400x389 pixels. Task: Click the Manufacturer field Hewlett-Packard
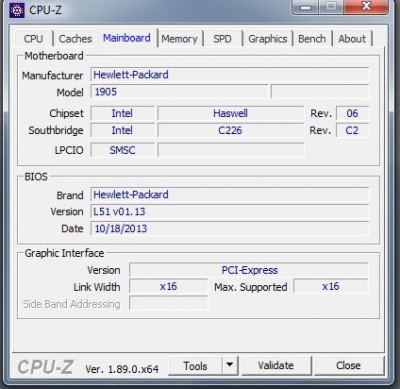[230, 75]
